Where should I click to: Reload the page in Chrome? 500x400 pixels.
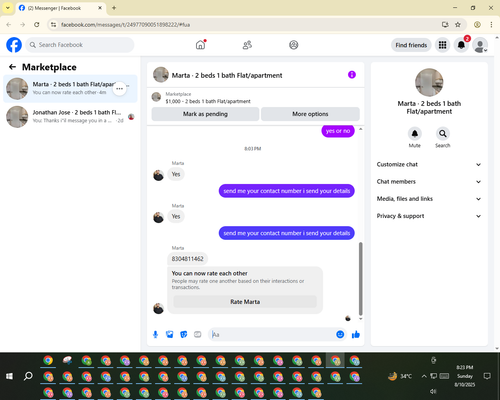[x=37, y=25]
